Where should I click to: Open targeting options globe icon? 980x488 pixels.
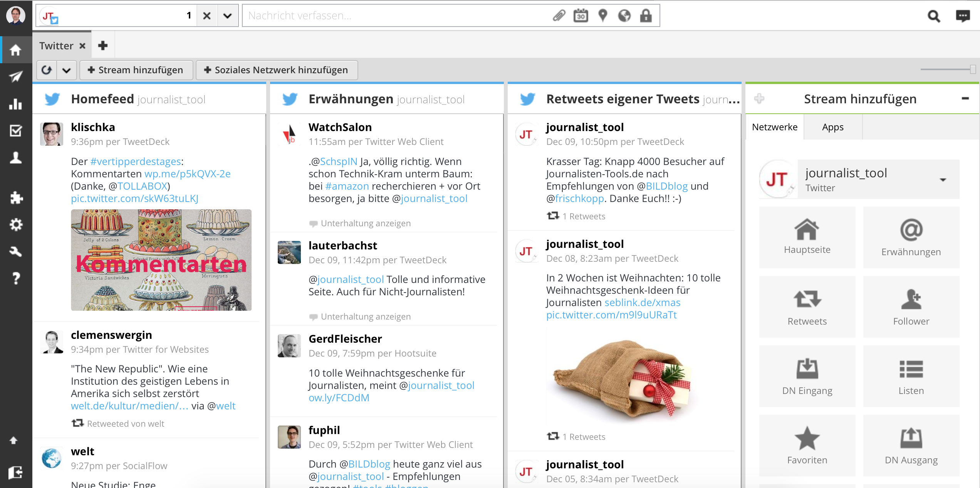tap(624, 15)
